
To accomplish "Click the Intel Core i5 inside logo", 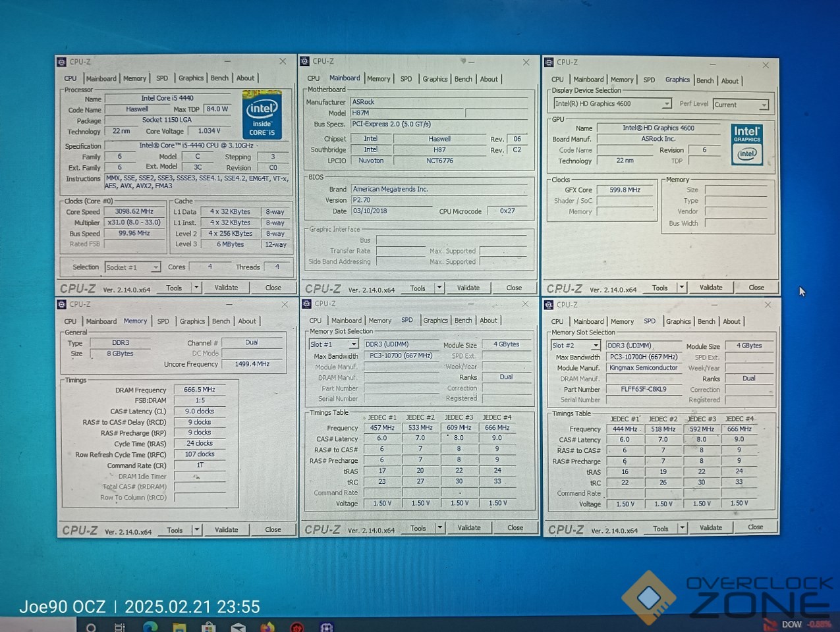I will pyautogui.click(x=262, y=116).
